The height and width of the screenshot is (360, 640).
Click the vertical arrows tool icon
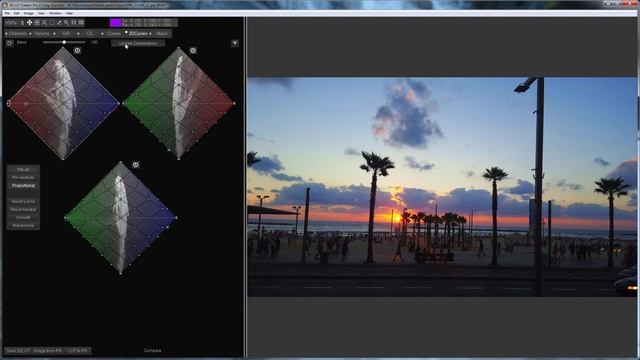[x=22, y=23]
